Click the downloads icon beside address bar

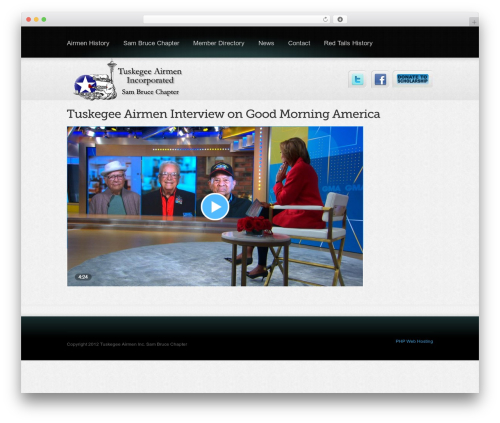[340, 19]
